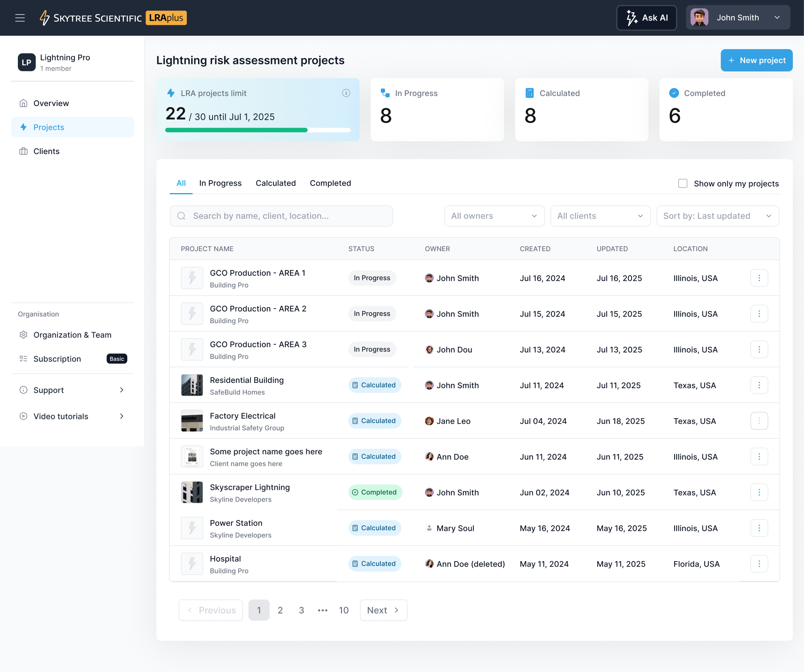Open the hamburger menu icon
This screenshot has height=672, width=804.
coord(20,18)
